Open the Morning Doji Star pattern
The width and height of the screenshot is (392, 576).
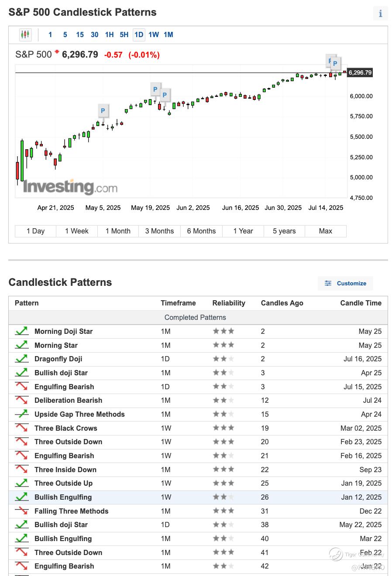[x=64, y=331]
